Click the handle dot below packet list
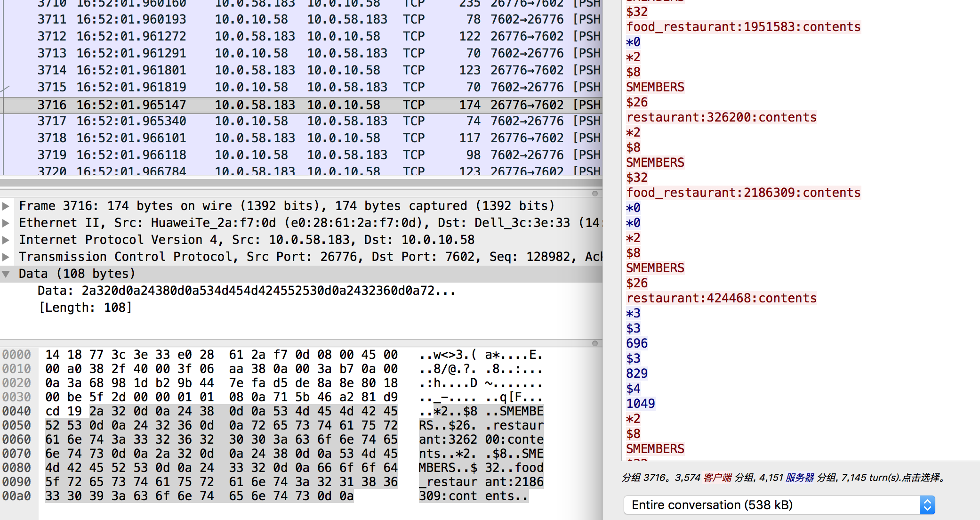Image resolution: width=980 pixels, height=520 pixels. (x=594, y=194)
